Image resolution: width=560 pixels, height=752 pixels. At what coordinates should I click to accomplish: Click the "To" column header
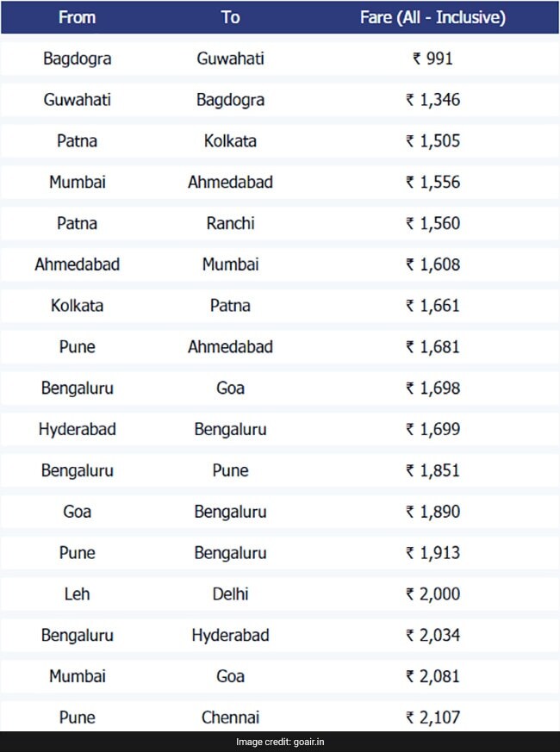click(230, 17)
